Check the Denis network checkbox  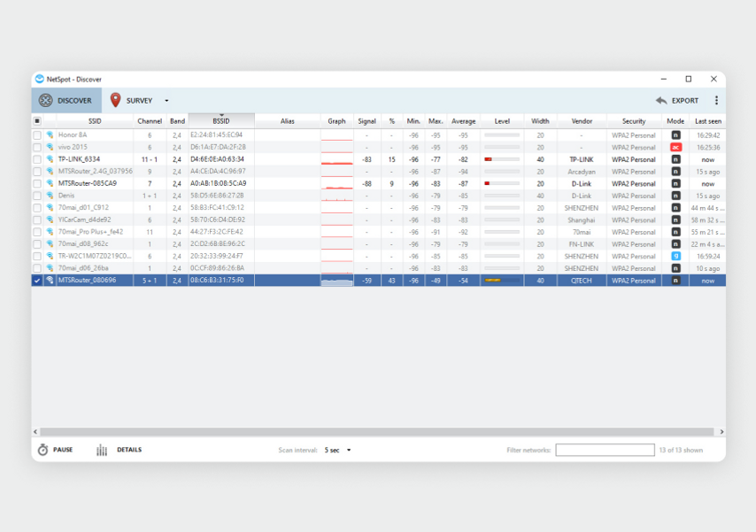[x=37, y=196]
